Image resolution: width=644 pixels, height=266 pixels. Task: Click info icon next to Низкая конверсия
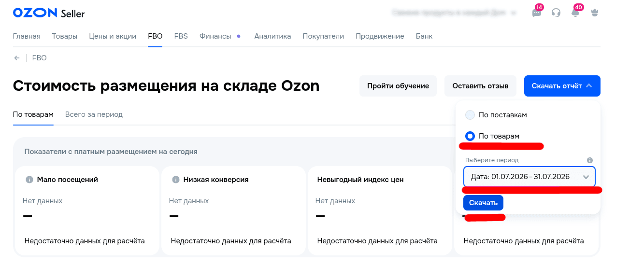(x=175, y=180)
